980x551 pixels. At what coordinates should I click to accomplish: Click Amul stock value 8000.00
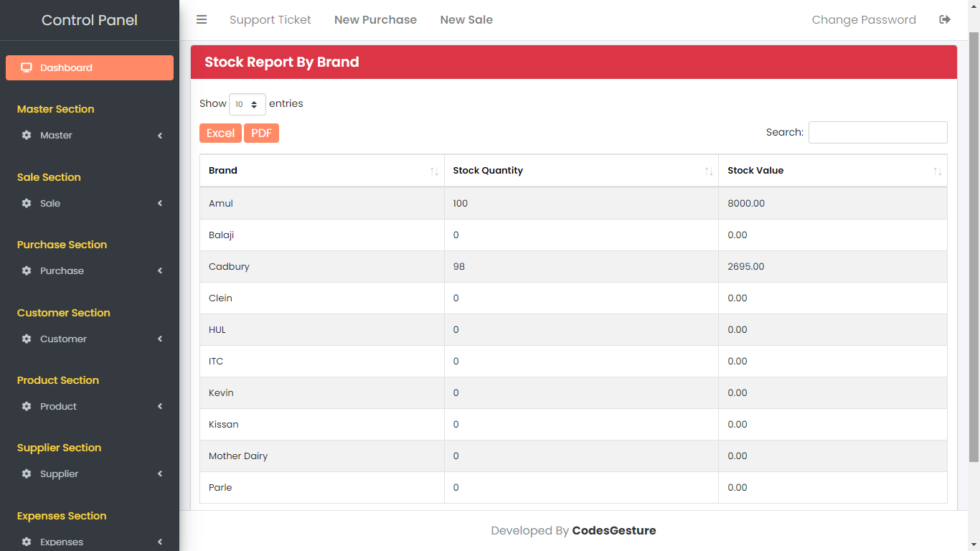click(746, 203)
